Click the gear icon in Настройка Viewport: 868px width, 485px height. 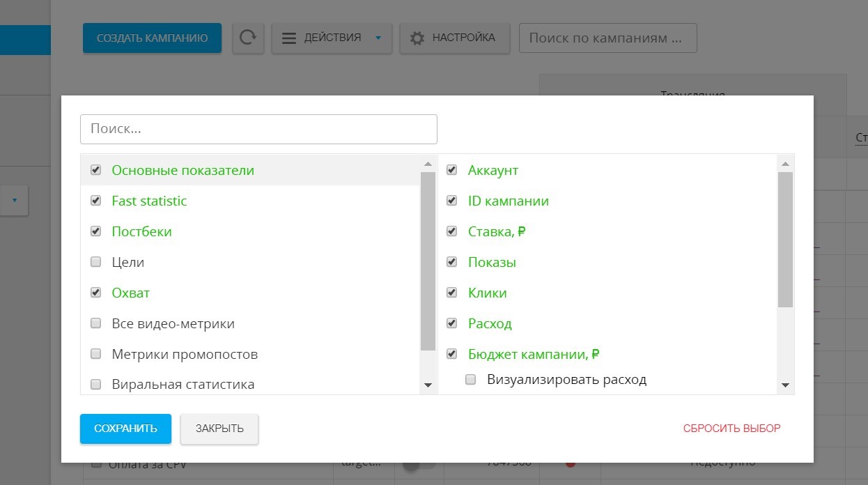point(417,38)
